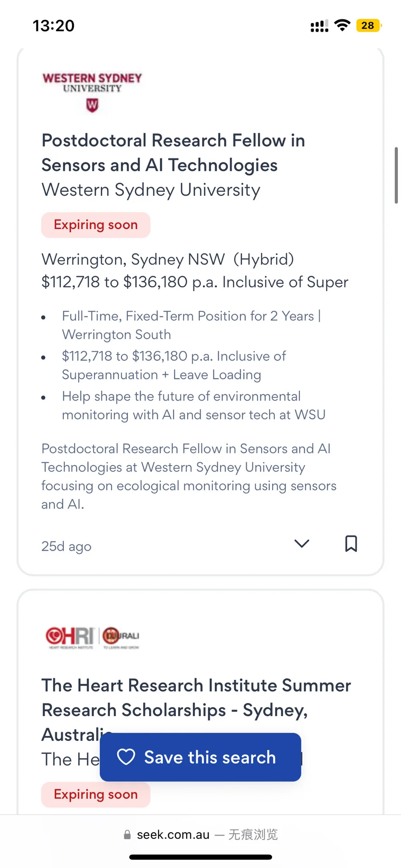Tap the 13:20 clock in status bar
The width and height of the screenshot is (401, 868).
tap(53, 26)
